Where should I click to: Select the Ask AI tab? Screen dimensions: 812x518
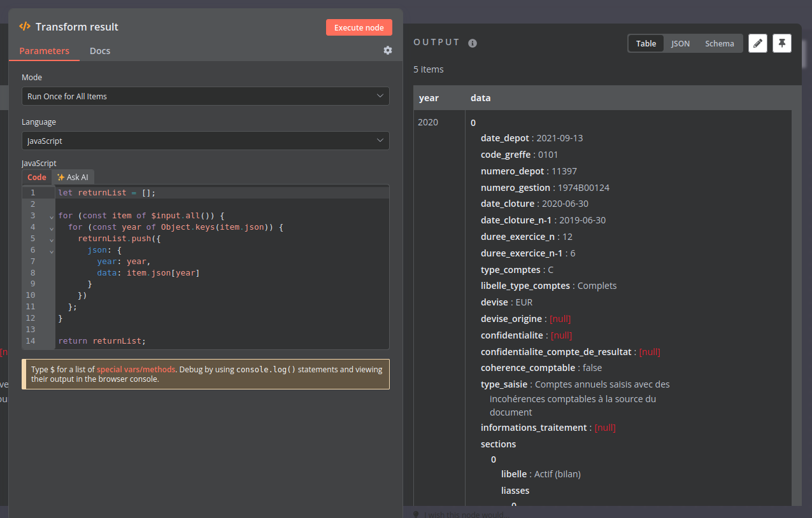click(x=73, y=178)
